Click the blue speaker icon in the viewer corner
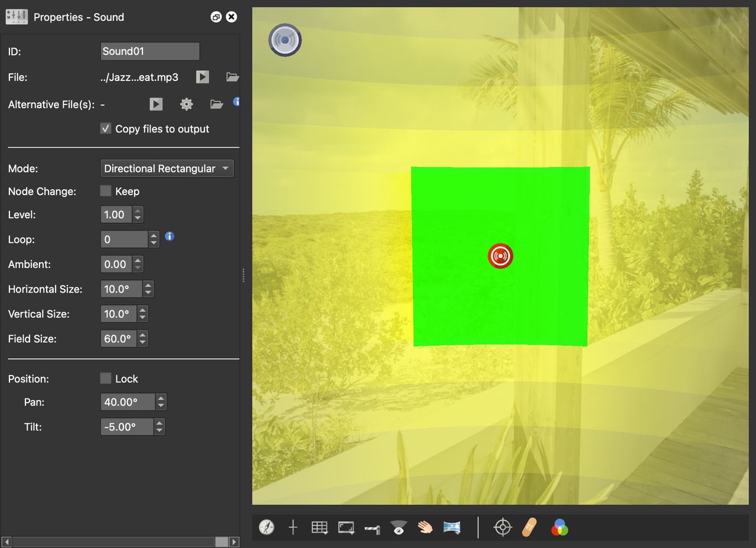The width and height of the screenshot is (756, 548). point(285,40)
